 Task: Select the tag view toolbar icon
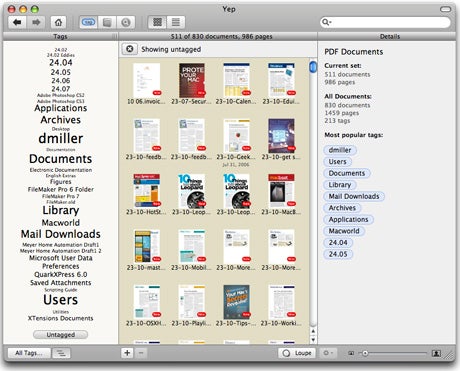pyautogui.click(x=88, y=22)
